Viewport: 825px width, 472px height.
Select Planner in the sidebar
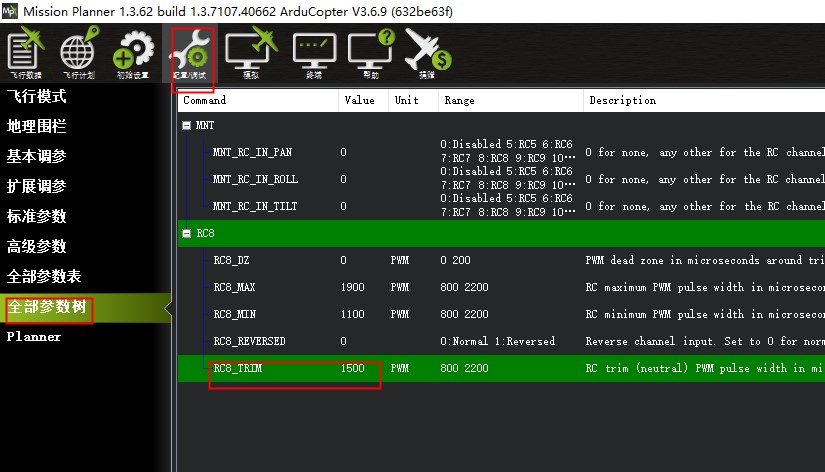pyautogui.click(x=34, y=337)
